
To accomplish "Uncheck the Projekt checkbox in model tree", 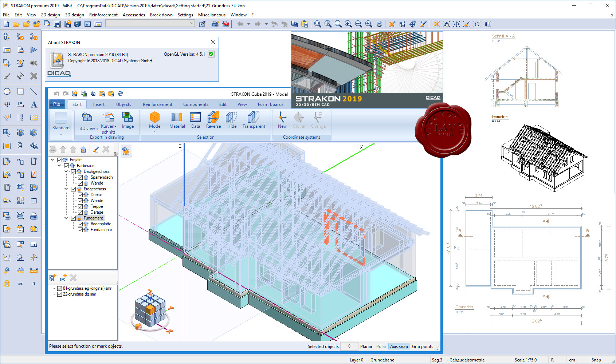I will [60, 160].
